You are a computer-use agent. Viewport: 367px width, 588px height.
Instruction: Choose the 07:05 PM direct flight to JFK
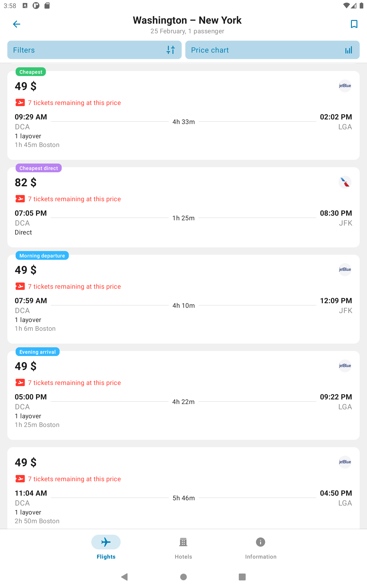pos(183,207)
